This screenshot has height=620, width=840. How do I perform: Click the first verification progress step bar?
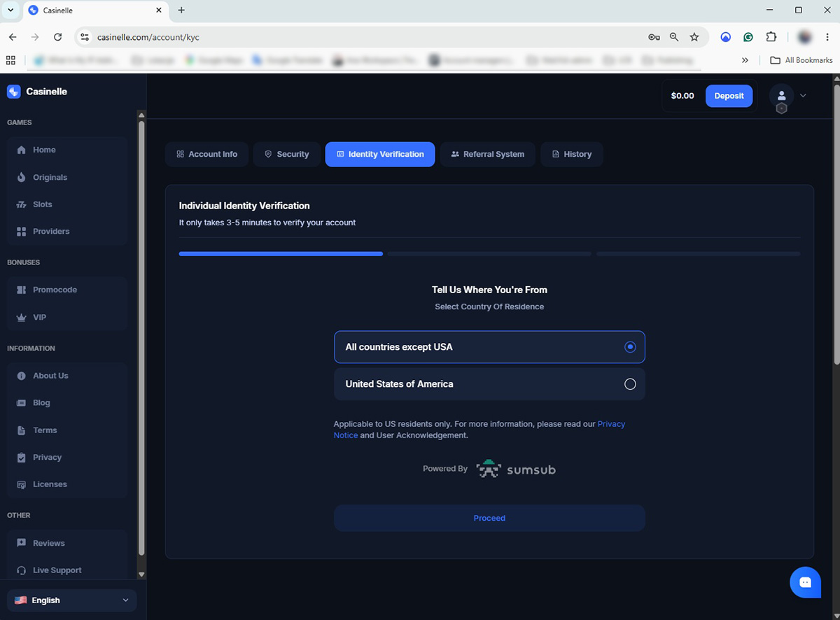coord(281,253)
